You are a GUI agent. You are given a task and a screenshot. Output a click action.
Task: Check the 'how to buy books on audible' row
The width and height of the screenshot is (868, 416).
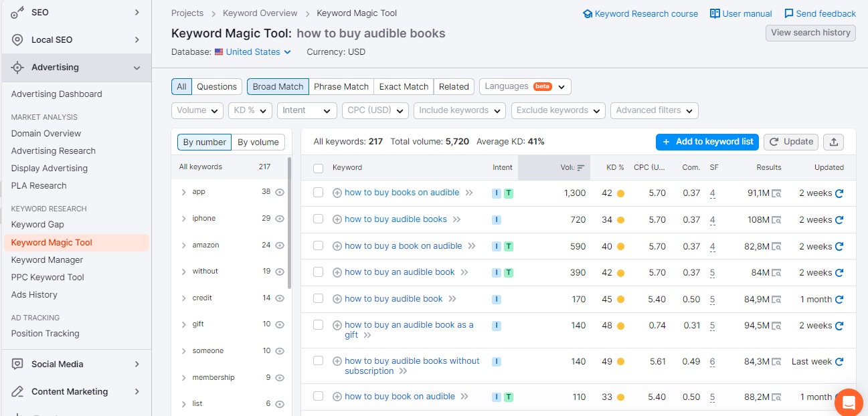click(318, 193)
